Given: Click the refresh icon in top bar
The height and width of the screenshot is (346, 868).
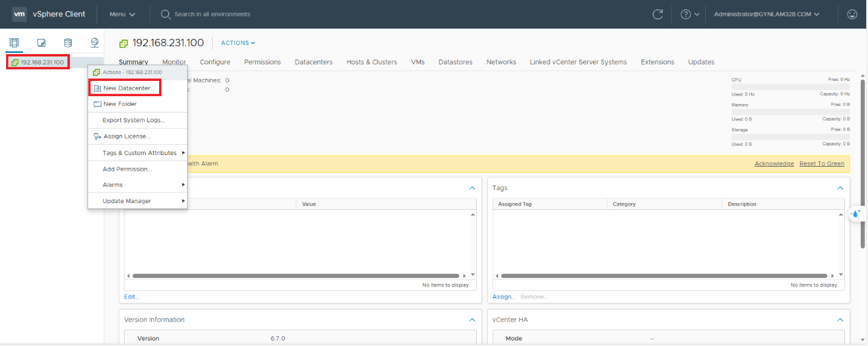Looking at the screenshot, I should (657, 14).
